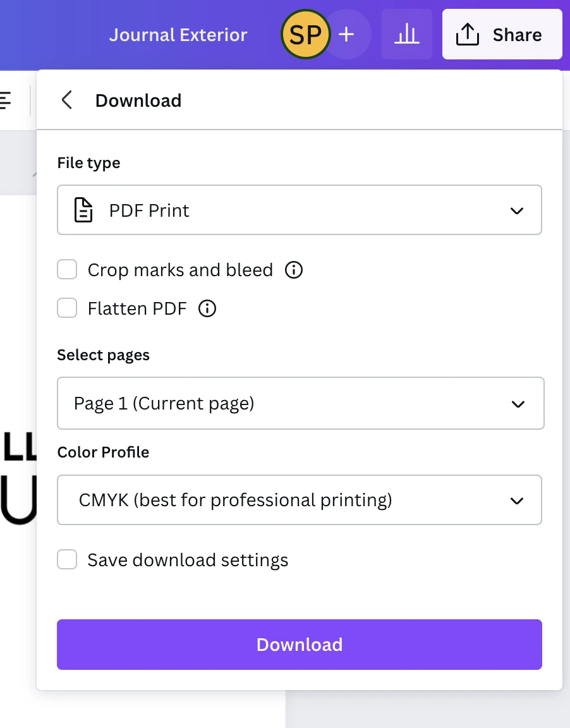Click the Journal Exterior title

[178, 35]
